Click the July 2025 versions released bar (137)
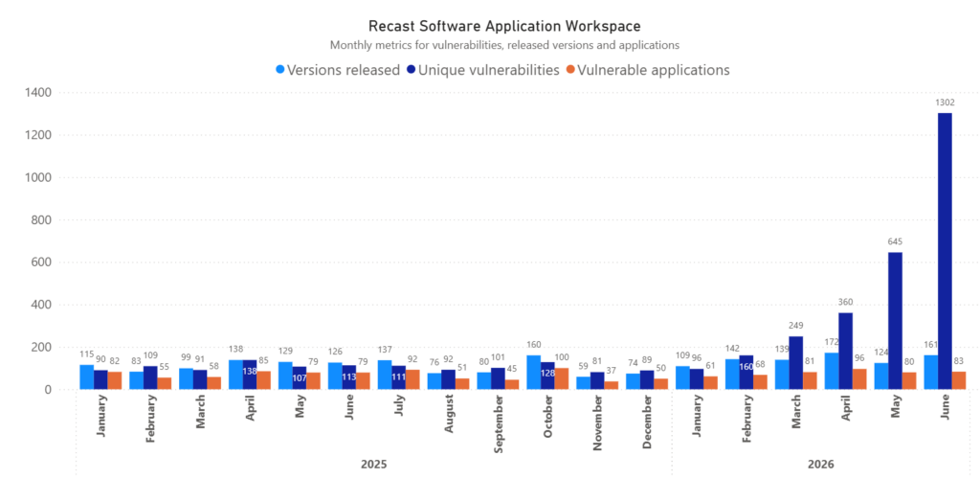Image resolution: width=980 pixels, height=479 pixels. (x=385, y=375)
